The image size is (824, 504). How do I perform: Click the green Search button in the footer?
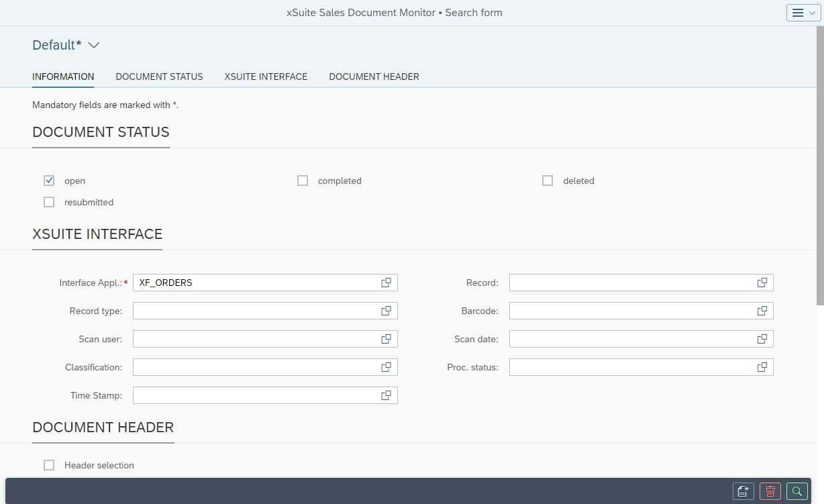click(x=796, y=491)
